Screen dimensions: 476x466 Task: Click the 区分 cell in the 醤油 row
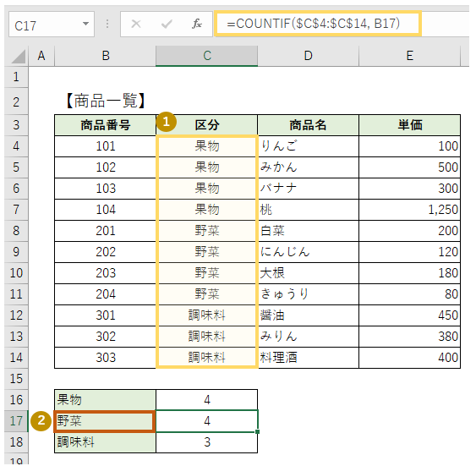point(207,315)
